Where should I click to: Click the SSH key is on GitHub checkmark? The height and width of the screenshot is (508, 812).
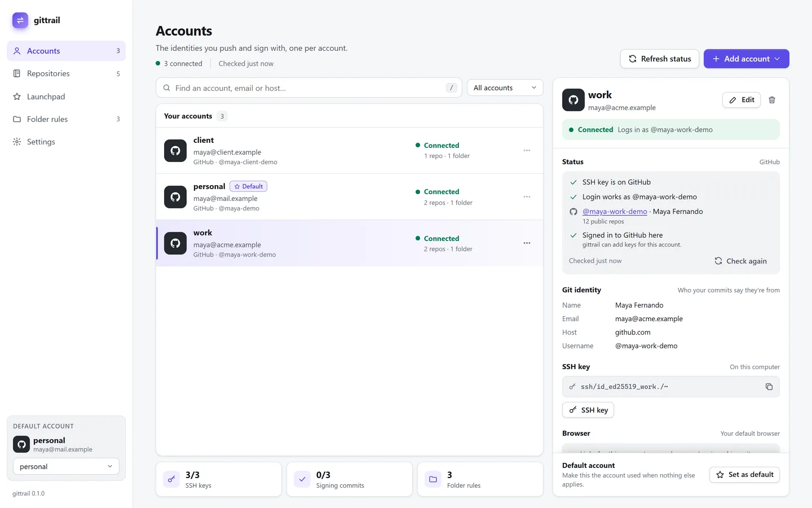573,182
